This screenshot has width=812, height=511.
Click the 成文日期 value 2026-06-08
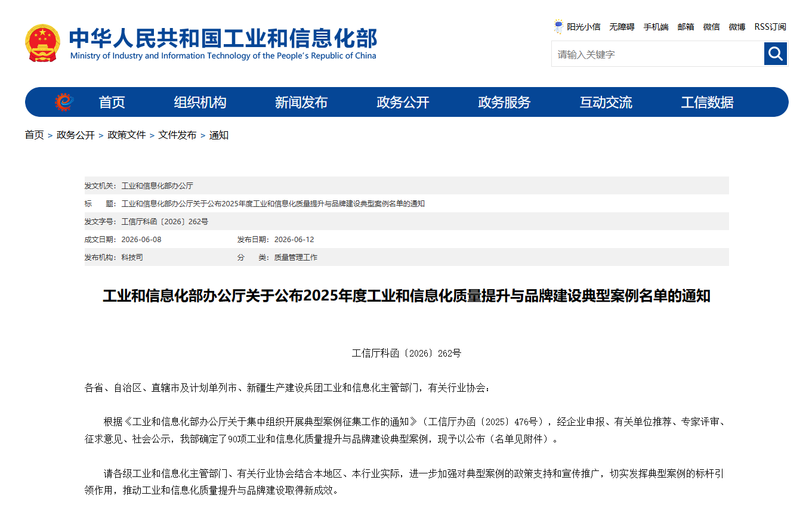(141, 240)
